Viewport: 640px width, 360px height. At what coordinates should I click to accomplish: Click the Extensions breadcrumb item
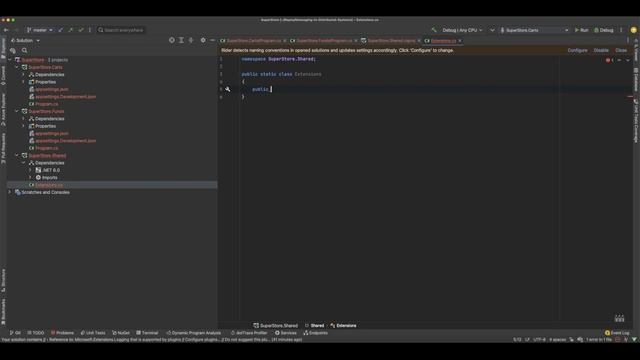pyautogui.click(x=343, y=326)
